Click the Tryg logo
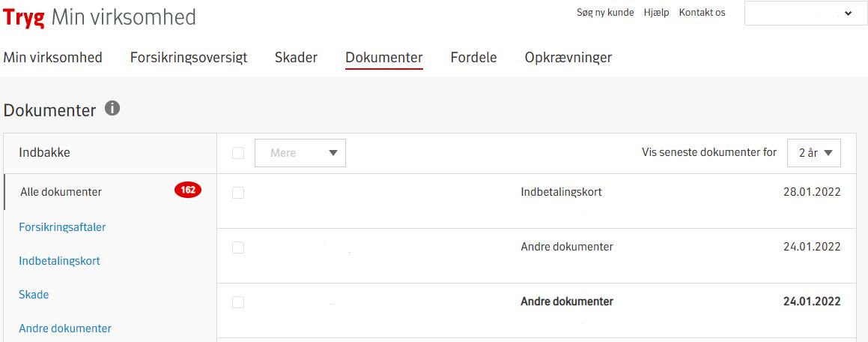The image size is (868, 342). click(x=24, y=16)
